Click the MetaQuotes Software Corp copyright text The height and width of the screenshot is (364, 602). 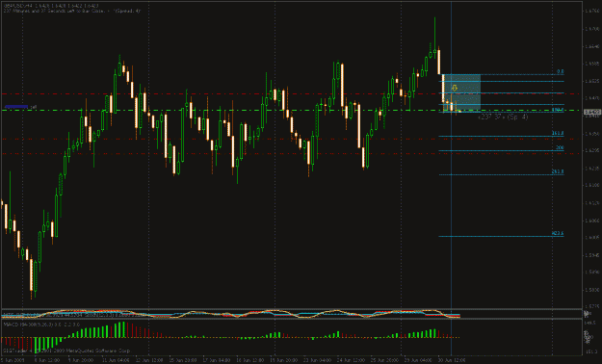[x=66, y=351]
